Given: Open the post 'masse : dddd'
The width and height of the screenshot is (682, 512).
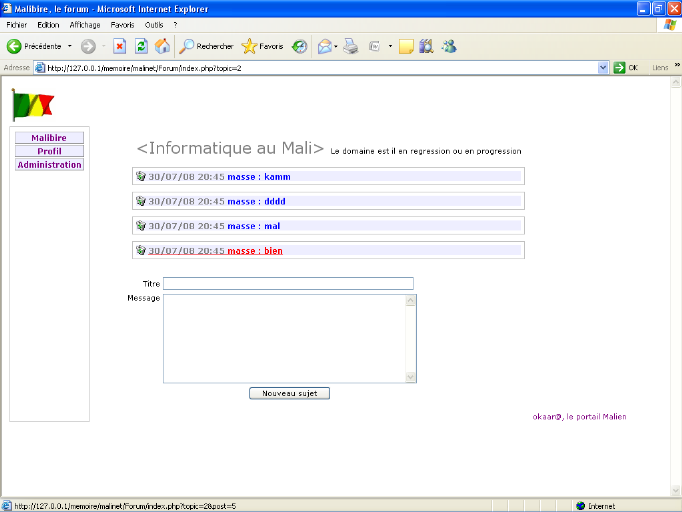Looking at the screenshot, I should click(217, 201).
